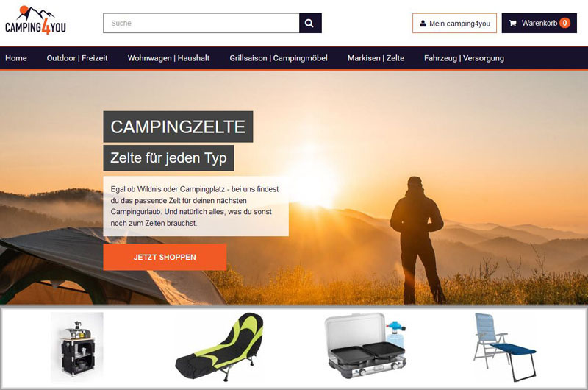This screenshot has width=588, height=390.
Task: Select the blue folding chair with footrest
Action: coord(505,347)
